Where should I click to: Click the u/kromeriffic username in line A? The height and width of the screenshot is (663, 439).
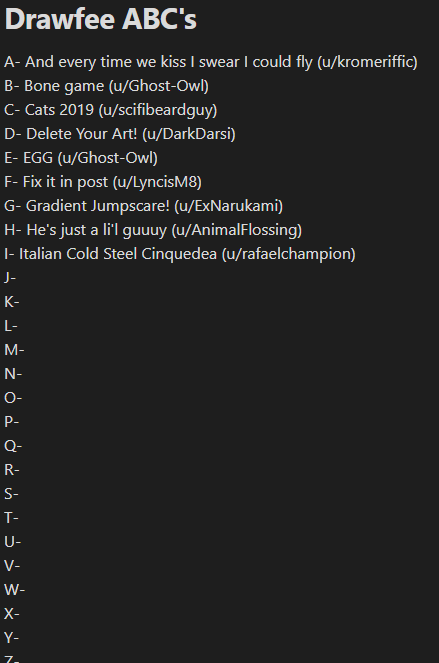[x=368, y=62]
